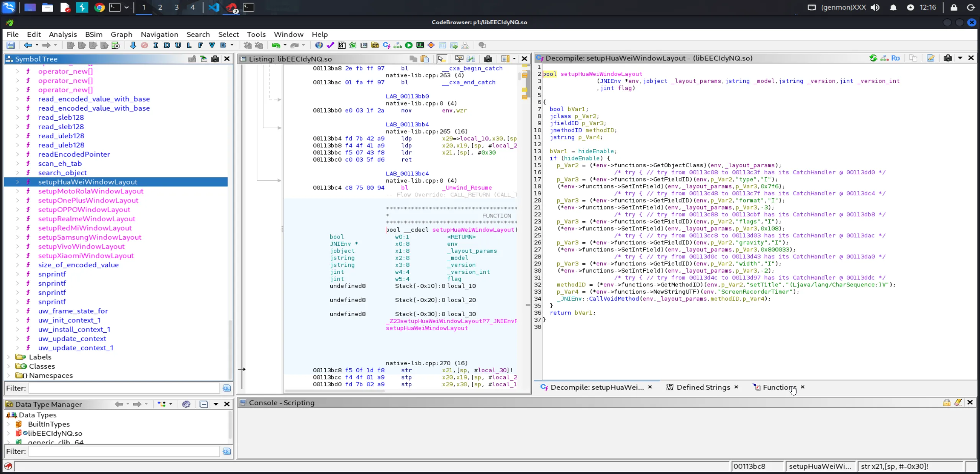Screen dimensions: 980x474
Task: Take a snapshot of the Decompile panel
Action: (947, 58)
